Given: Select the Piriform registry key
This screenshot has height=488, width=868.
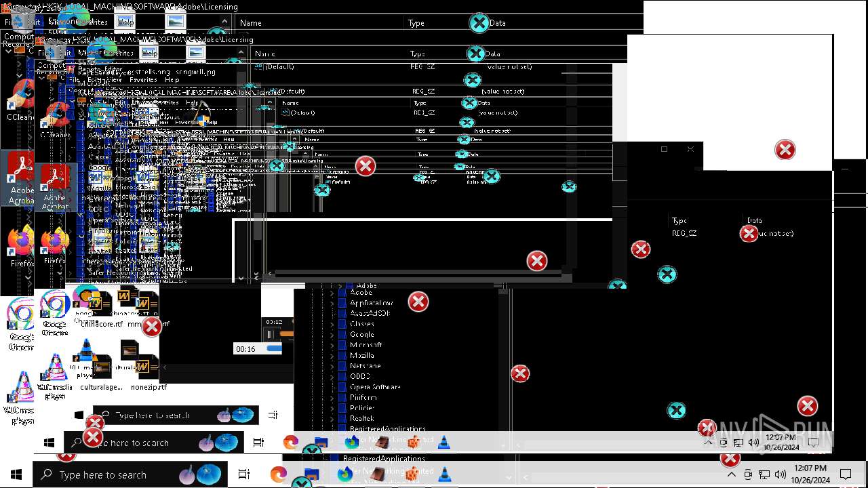Looking at the screenshot, I should 363,397.
